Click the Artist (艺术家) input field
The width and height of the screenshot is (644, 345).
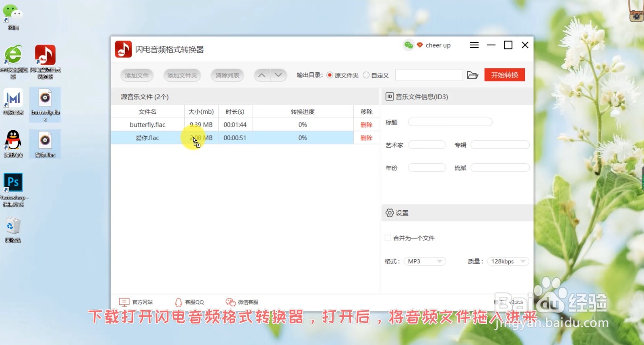tap(427, 145)
